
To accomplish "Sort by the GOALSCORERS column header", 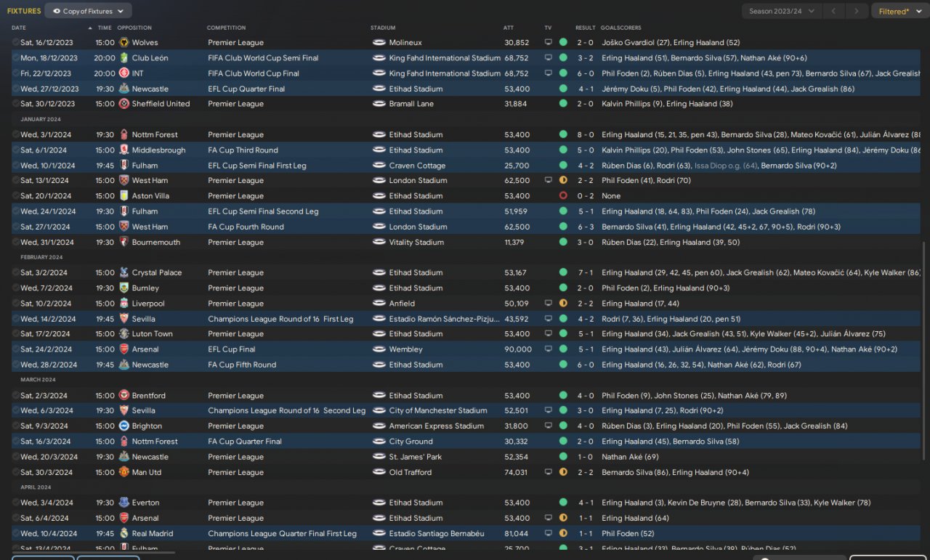I will pyautogui.click(x=621, y=28).
